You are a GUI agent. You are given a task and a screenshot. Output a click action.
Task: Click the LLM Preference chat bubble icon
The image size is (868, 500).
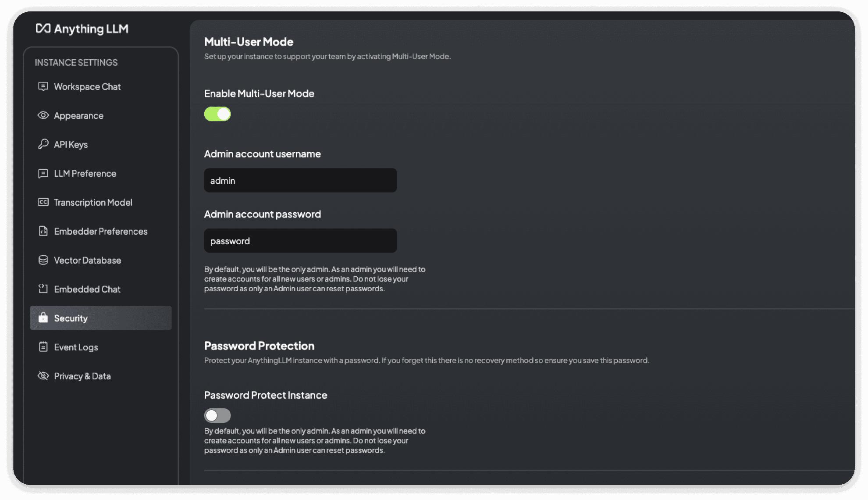click(43, 173)
